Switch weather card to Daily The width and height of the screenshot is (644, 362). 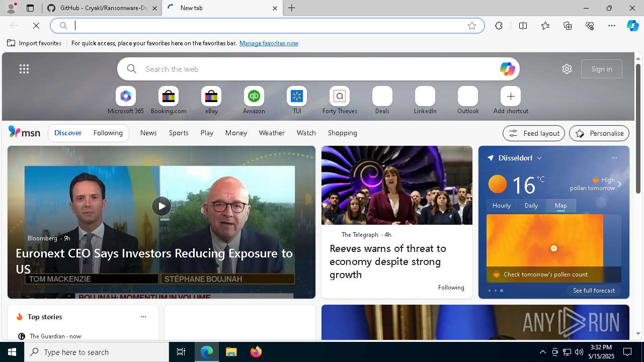(531, 206)
